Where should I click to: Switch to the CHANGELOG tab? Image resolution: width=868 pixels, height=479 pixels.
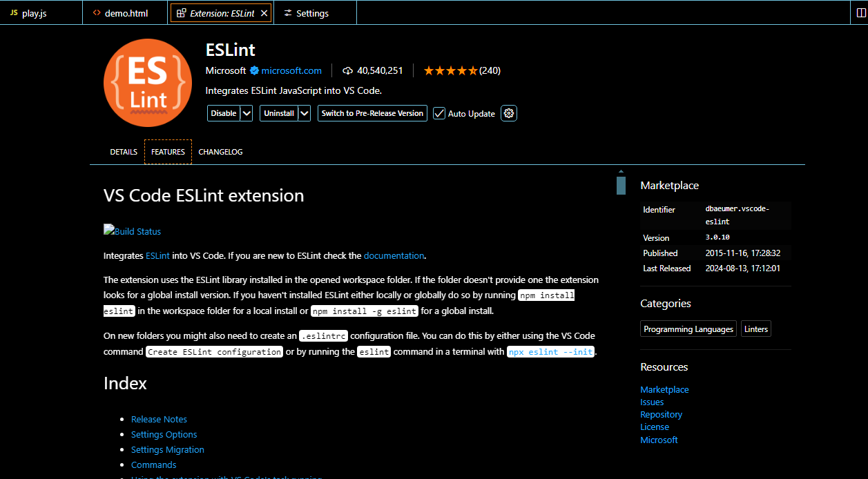click(x=220, y=151)
